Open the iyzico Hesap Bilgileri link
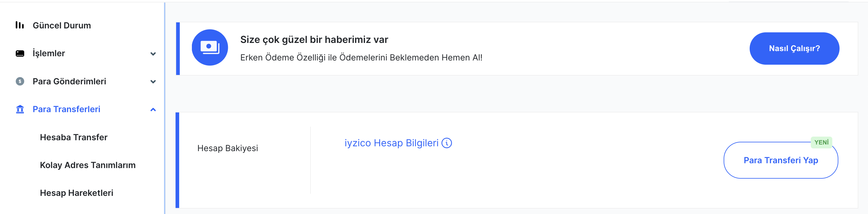Viewport: 868px width, 214px height. pos(391,143)
